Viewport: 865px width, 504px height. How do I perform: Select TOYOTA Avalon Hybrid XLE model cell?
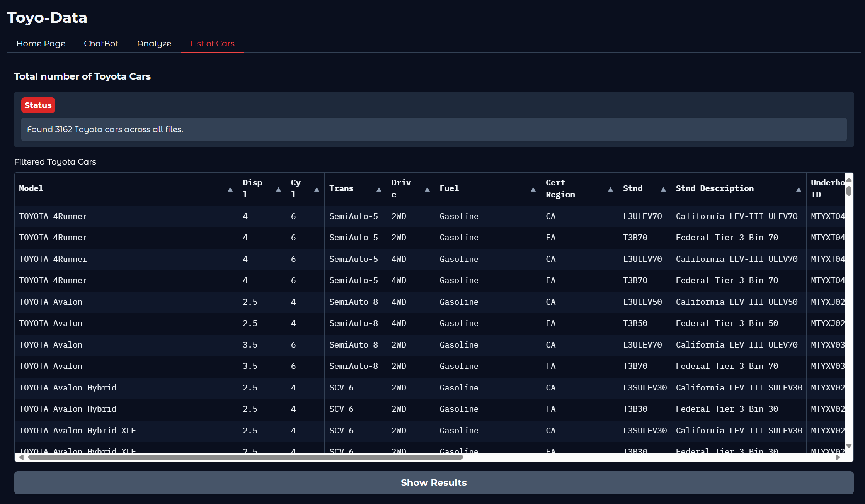[77, 431]
